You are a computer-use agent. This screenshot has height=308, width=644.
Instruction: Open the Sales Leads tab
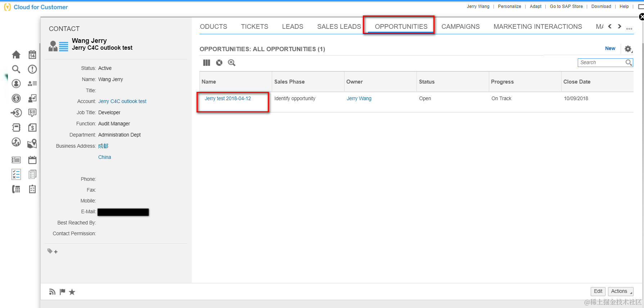click(x=339, y=27)
